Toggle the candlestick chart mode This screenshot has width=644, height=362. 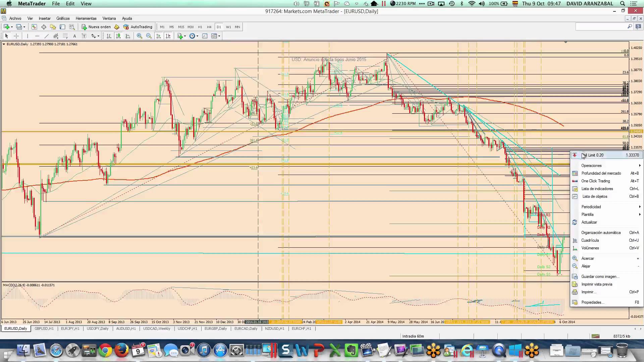[118, 36]
